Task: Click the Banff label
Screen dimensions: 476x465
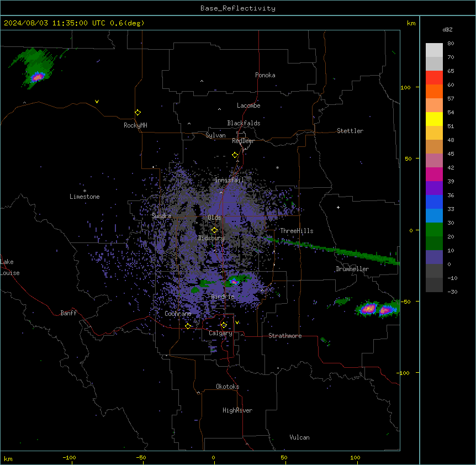Action: [68, 313]
